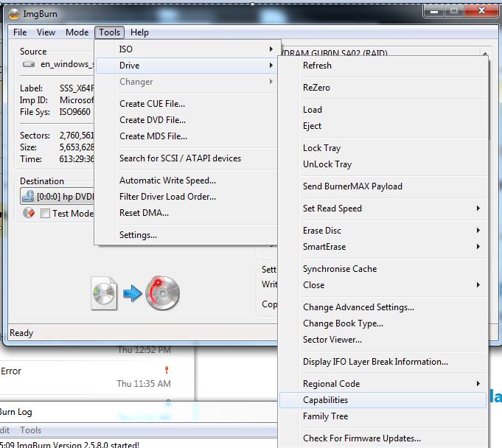The image size is (502, 448).
Task: Select Capabilities from Drive submenu
Action: tap(383, 400)
